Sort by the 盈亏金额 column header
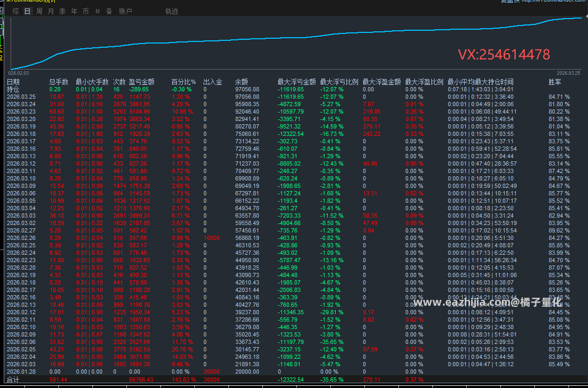 [x=142, y=82]
